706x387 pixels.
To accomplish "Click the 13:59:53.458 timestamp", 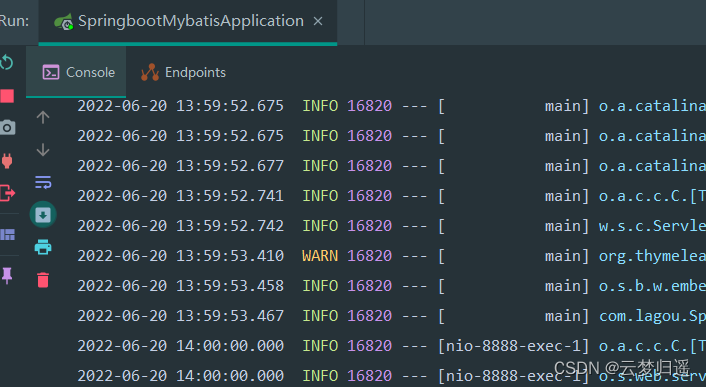I will (x=230, y=286).
